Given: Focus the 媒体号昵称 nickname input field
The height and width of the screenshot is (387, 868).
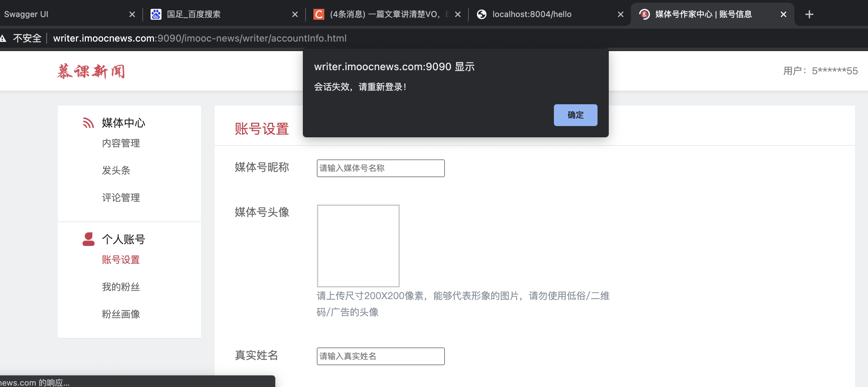Looking at the screenshot, I should (x=381, y=168).
